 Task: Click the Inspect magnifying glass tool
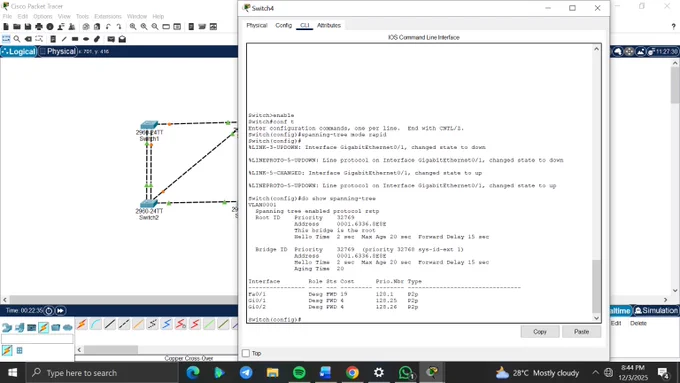[x=17, y=39]
